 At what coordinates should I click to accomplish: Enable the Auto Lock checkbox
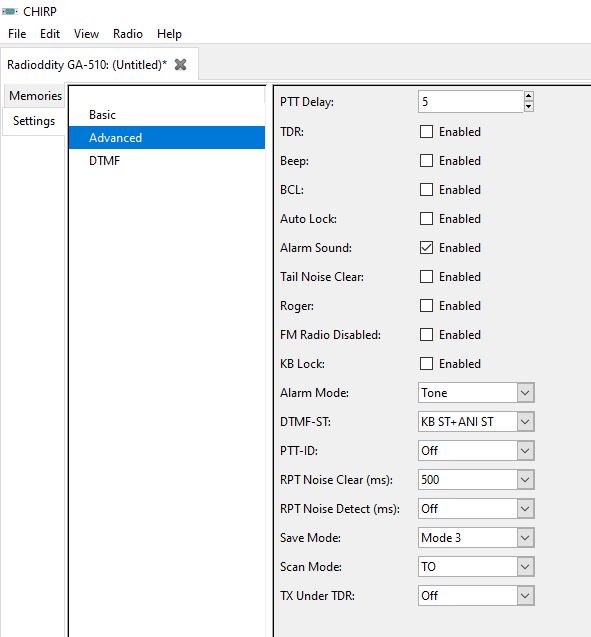426,219
